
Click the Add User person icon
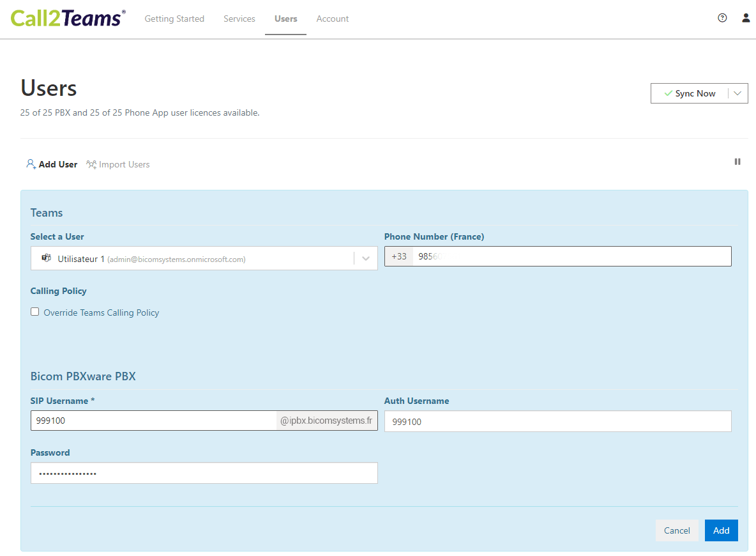pos(31,164)
